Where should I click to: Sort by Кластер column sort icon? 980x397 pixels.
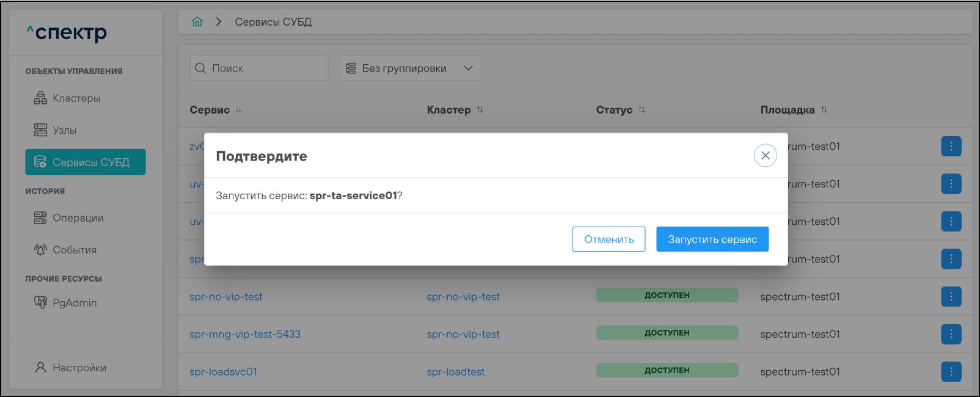tap(480, 110)
